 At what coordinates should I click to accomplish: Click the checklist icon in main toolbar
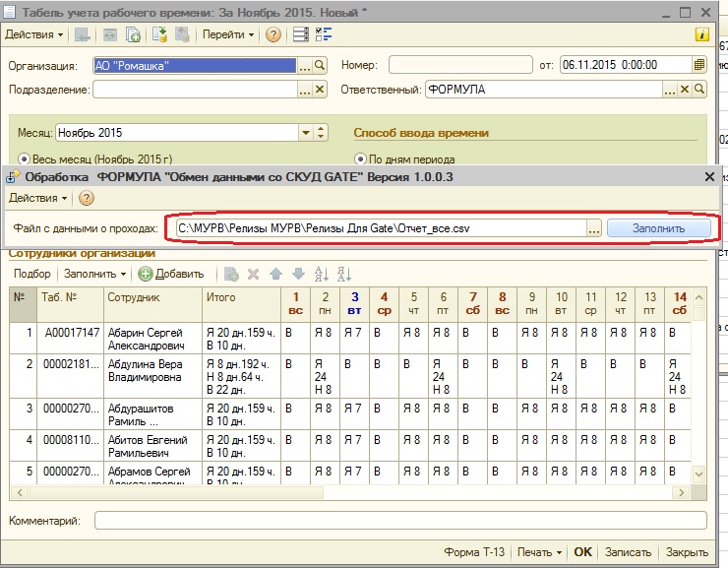tap(324, 34)
